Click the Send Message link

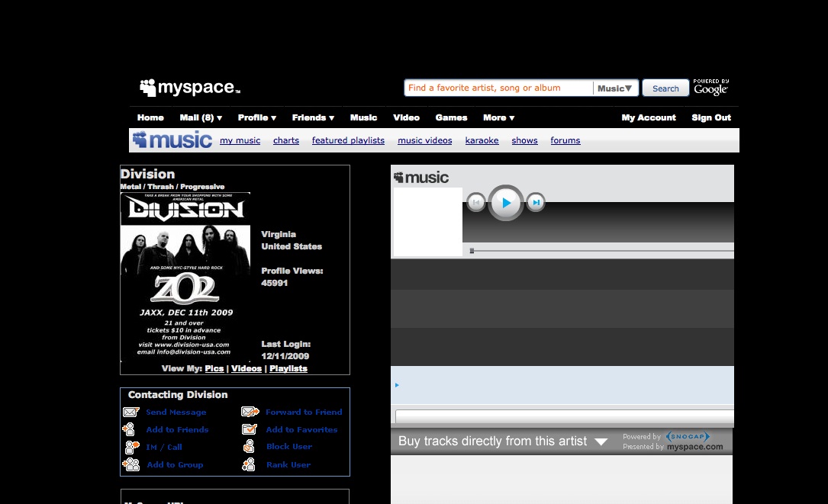(x=176, y=413)
